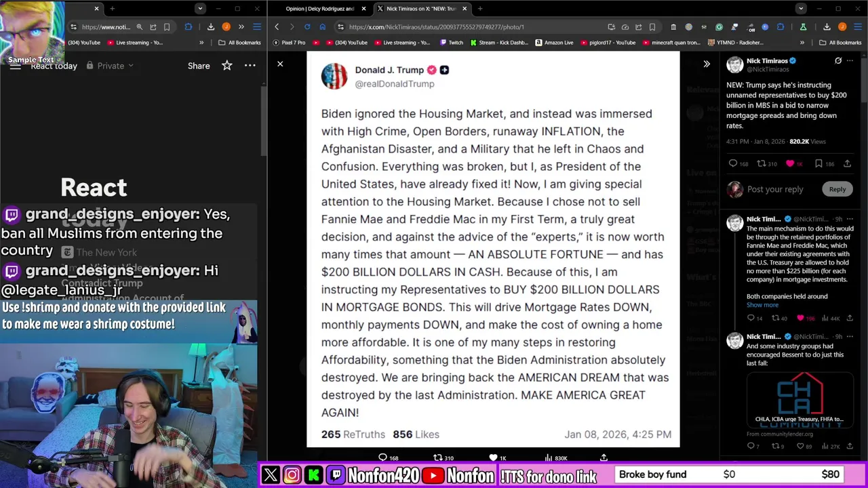The height and width of the screenshot is (488, 868).
Task: Open the left window browser hamburger menu
Action: point(257,27)
